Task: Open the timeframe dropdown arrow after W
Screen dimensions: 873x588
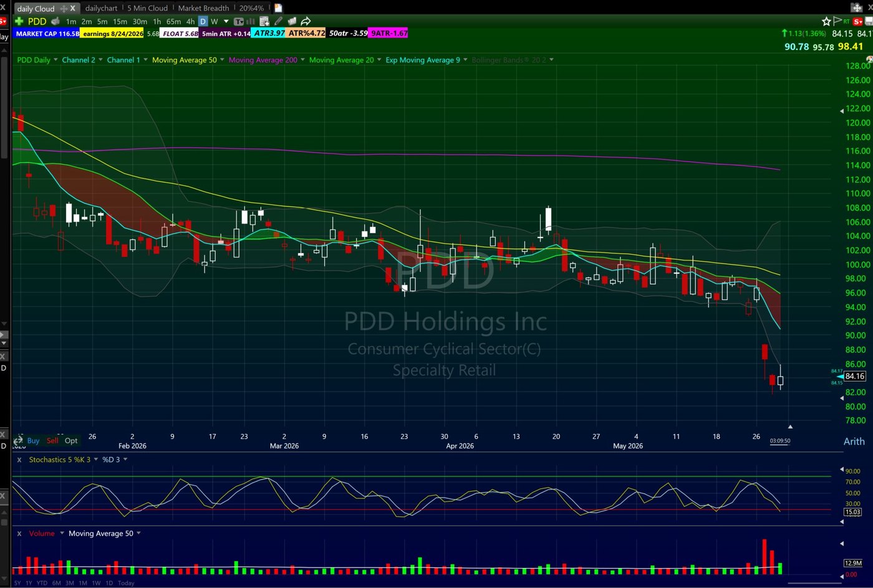Action: tap(226, 21)
